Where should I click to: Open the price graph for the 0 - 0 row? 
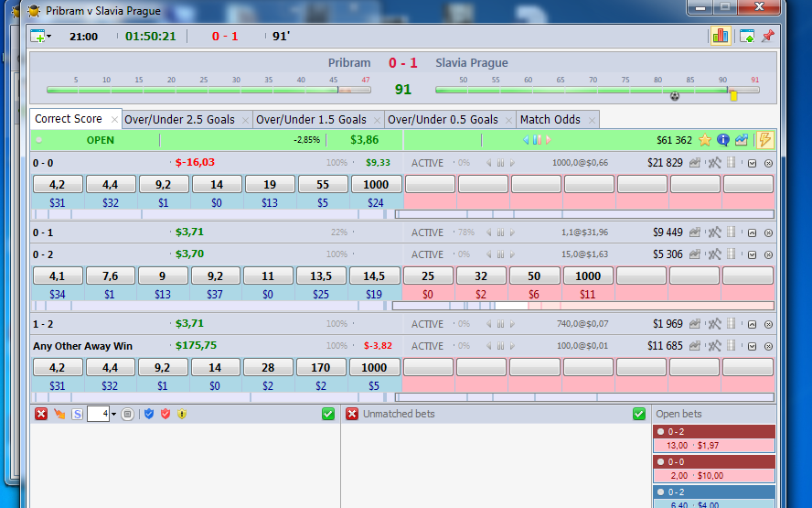[x=694, y=163]
